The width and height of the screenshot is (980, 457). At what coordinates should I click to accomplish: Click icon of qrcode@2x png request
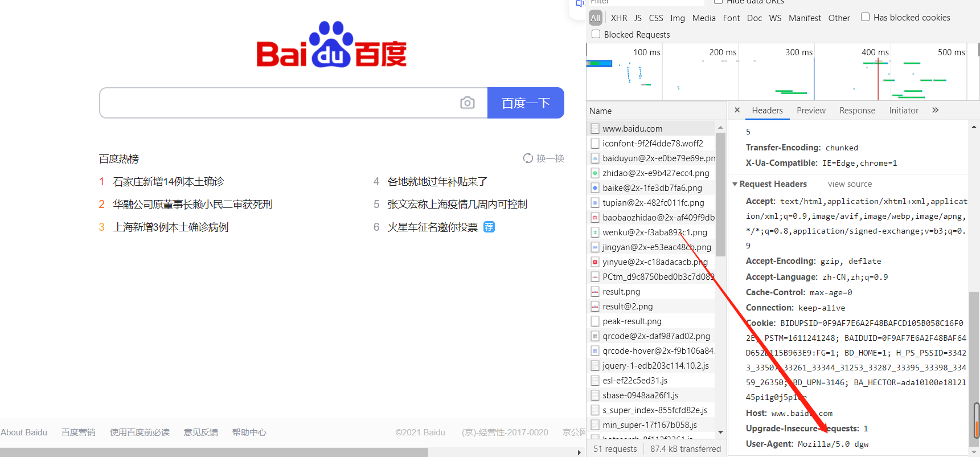click(595, 336)
